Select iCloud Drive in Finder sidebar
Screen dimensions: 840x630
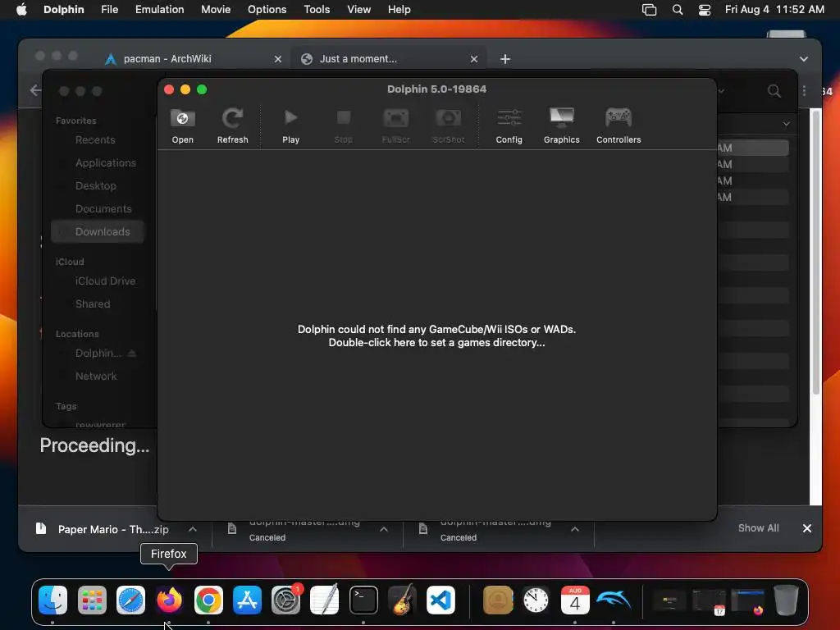click(x=105, y=281)
